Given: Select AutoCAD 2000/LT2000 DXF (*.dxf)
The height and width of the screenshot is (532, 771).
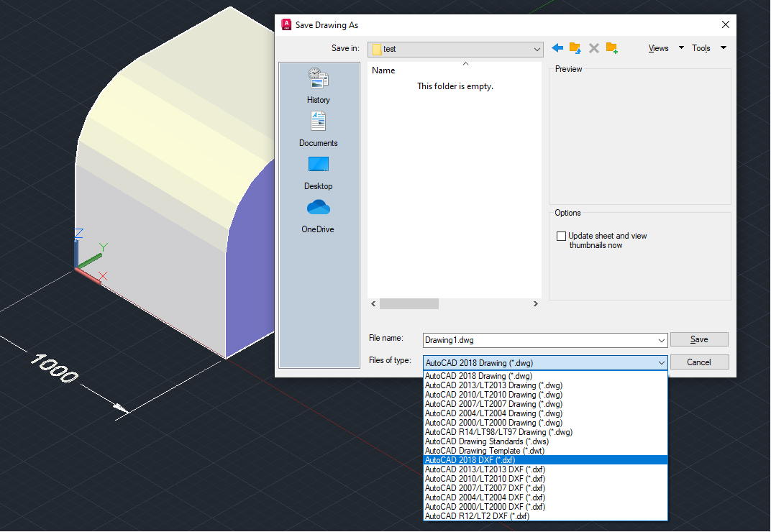Looking at the screenshot, I should click(x=545, y=507).
